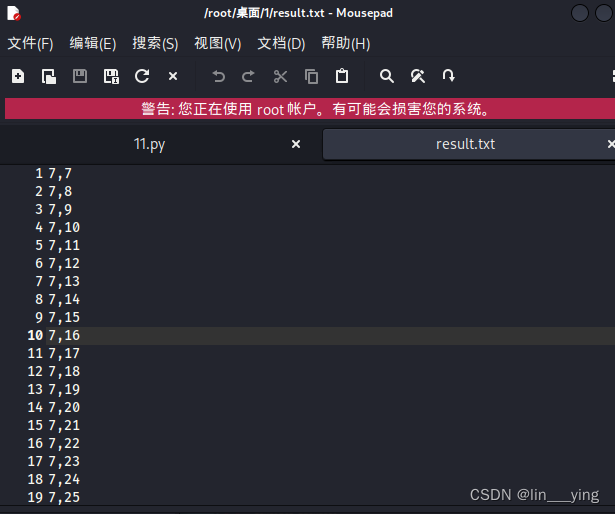Open the 编辑(E) menu

click(93, 44)
